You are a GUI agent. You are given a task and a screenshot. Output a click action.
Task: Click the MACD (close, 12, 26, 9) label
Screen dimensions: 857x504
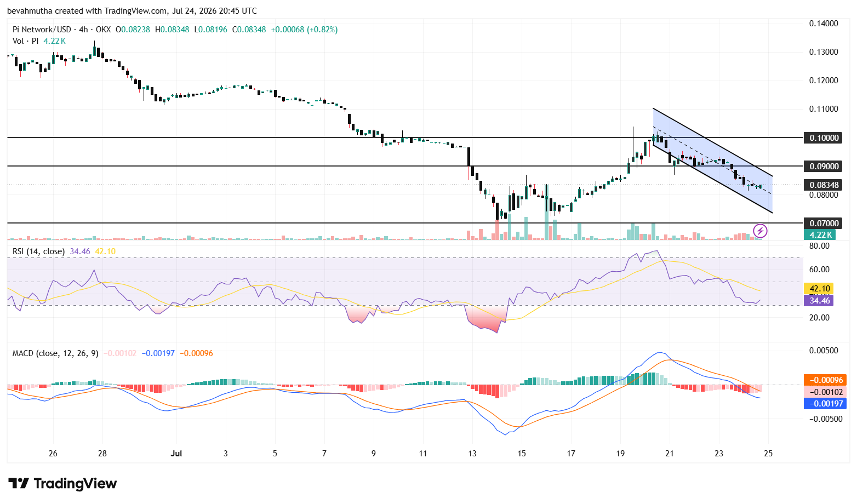(55, 353)
